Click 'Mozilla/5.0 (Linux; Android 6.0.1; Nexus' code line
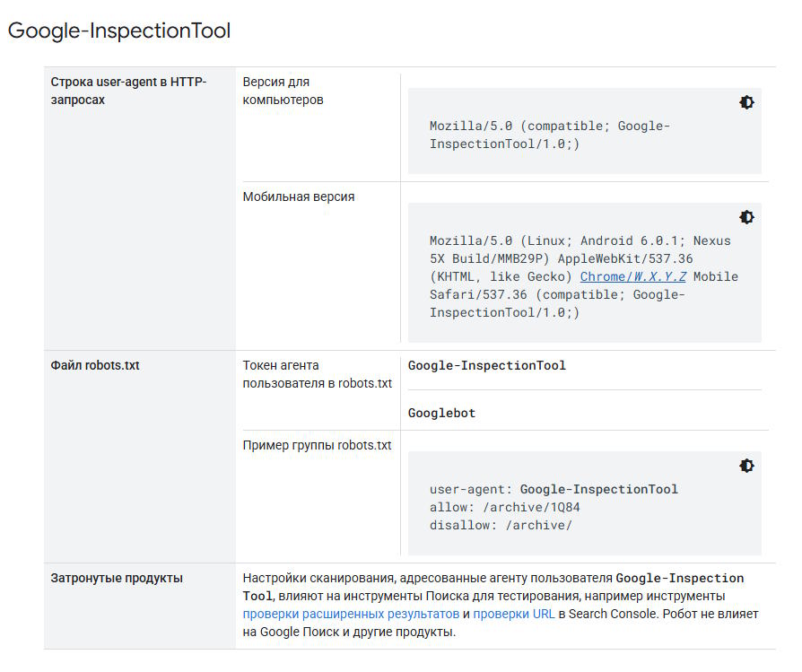 tap(580, 240)
